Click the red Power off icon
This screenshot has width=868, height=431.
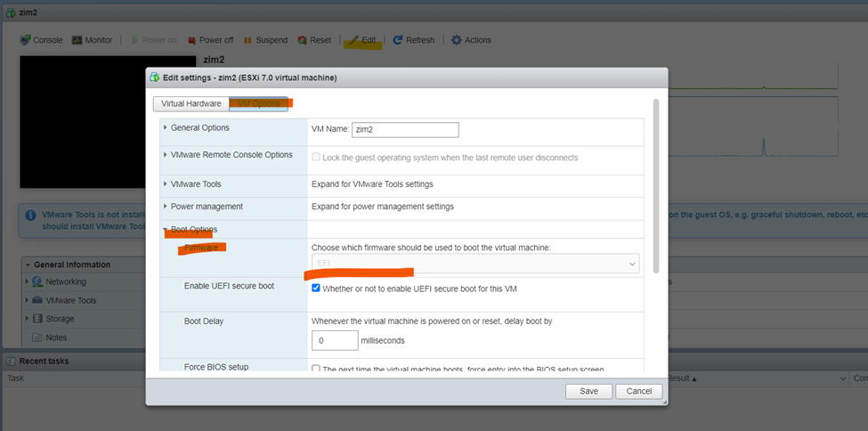click(x=192, y=40)
